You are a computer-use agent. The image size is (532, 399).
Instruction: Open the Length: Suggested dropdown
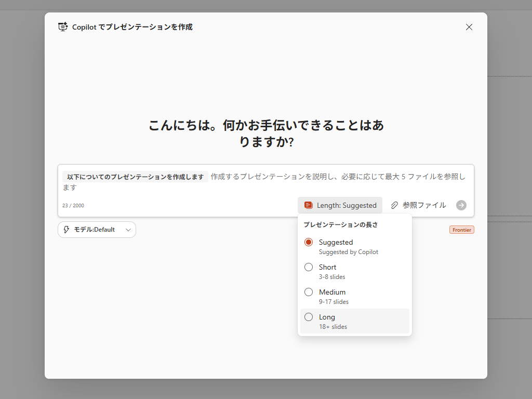[340, 205]
